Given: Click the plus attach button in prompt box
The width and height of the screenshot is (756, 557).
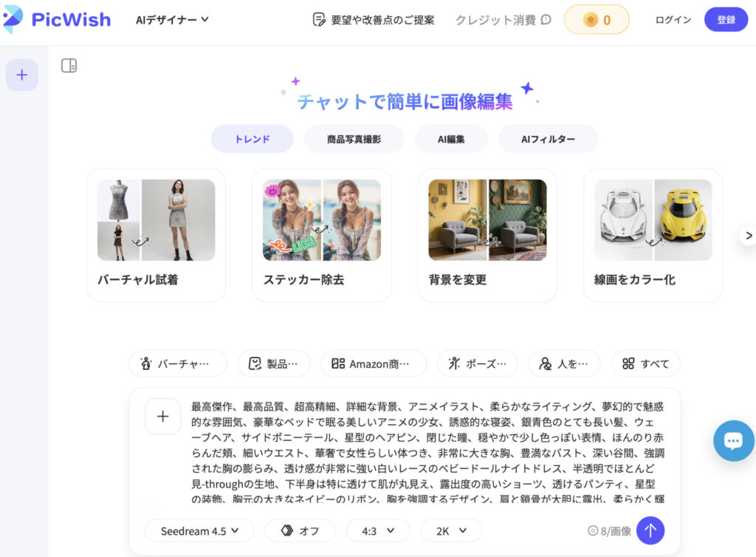Looking at the screenshot, I should click(162, 417).
